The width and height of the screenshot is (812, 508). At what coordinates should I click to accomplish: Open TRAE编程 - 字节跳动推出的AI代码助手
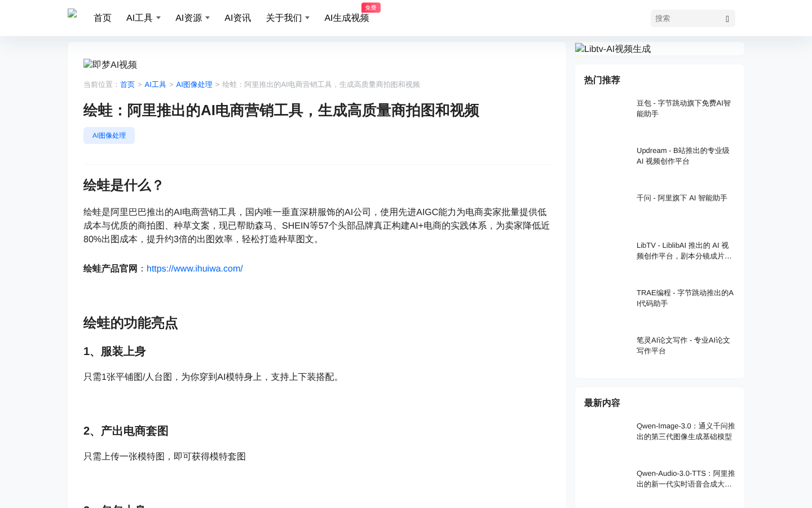click(685, 298)
